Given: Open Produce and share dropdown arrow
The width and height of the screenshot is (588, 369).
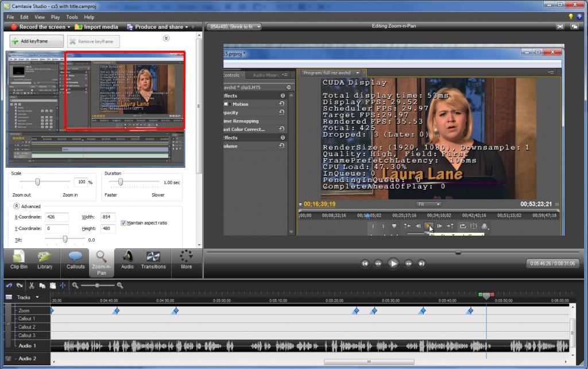Looking at the screenshot, I should point(187,27).
